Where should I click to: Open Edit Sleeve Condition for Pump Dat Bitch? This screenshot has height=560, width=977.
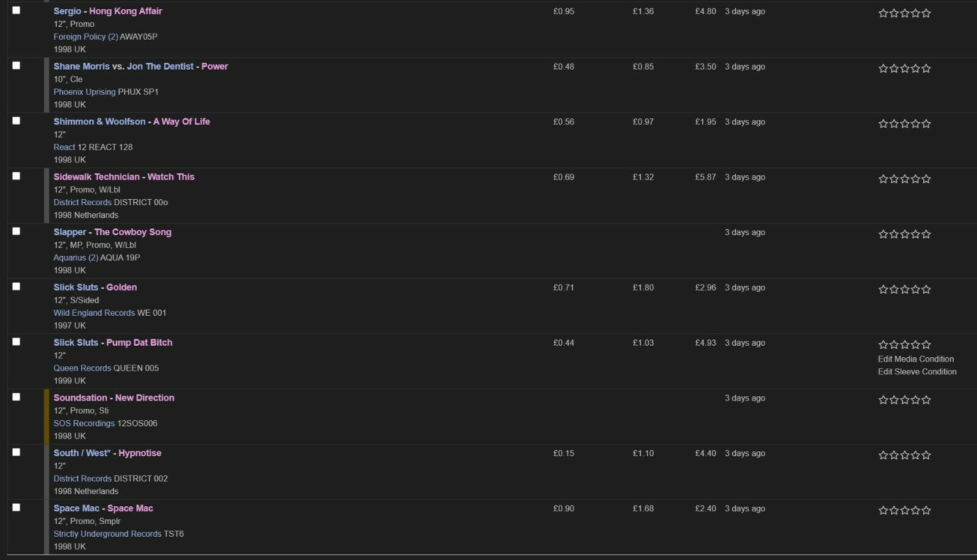pyautogui.click(x=917, y=371)
